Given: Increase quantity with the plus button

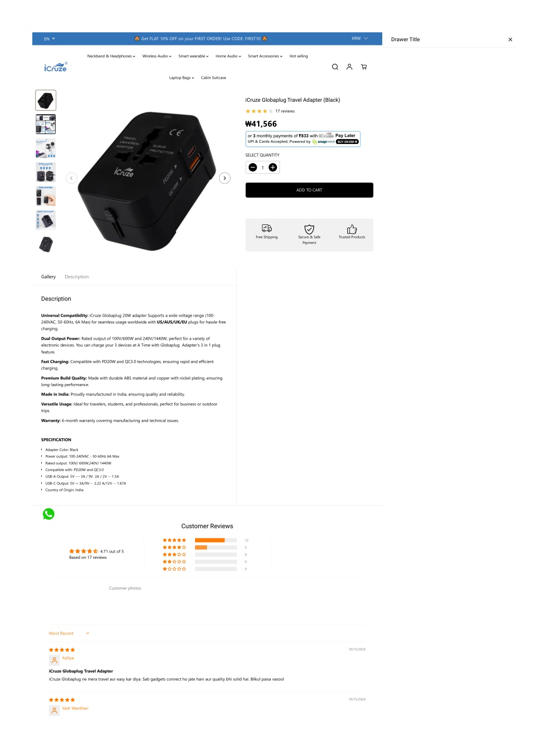Looking at the screenshot, I should [273, 167].
